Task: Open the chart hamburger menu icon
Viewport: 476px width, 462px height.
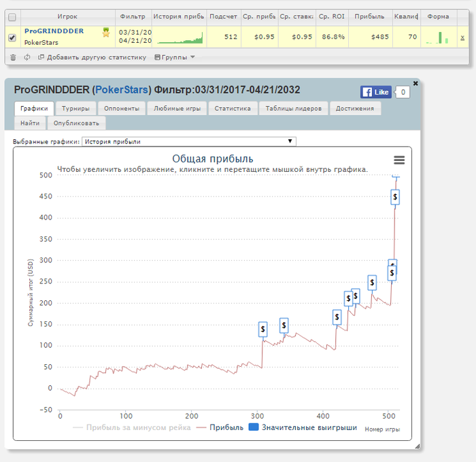Action: click(x=399, y=160)
